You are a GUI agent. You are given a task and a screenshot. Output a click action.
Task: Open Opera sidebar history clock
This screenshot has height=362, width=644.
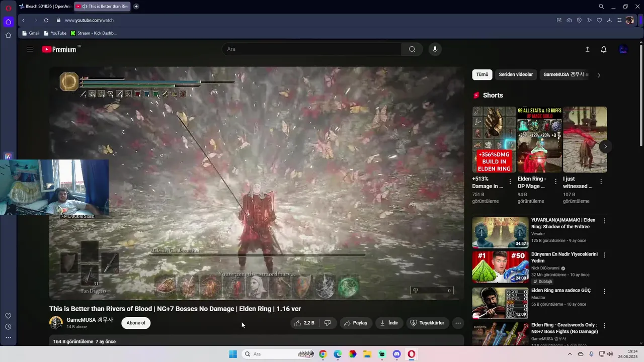(9, 327)
